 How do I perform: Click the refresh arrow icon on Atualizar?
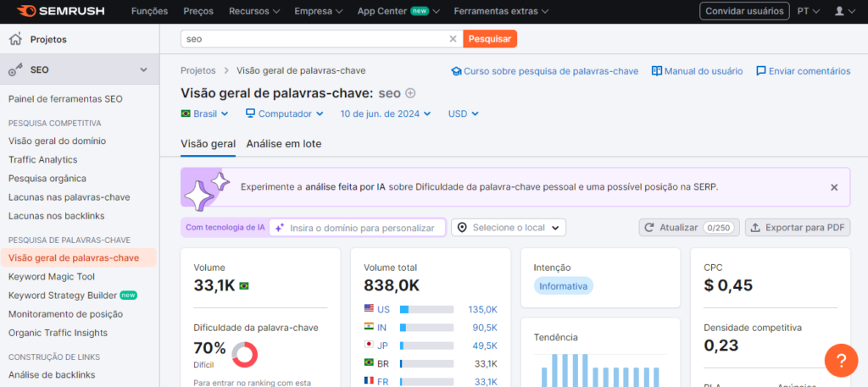click(x=650, y=227)
